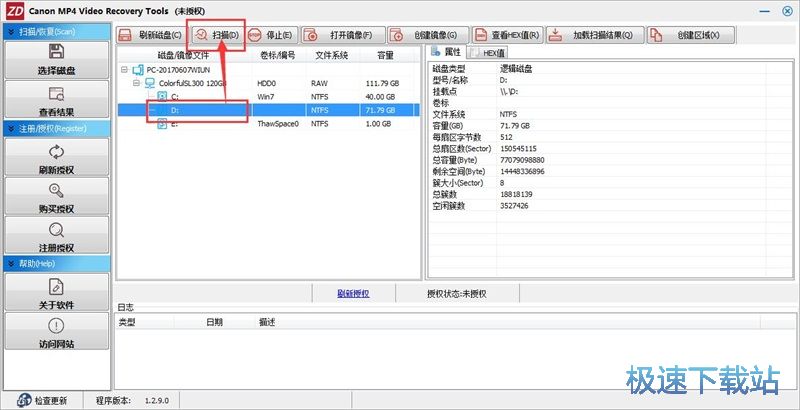This screenshot has width=800, height=410.
Task: Click the 111.79 GB capacity cell
Action: coord(383,83)
